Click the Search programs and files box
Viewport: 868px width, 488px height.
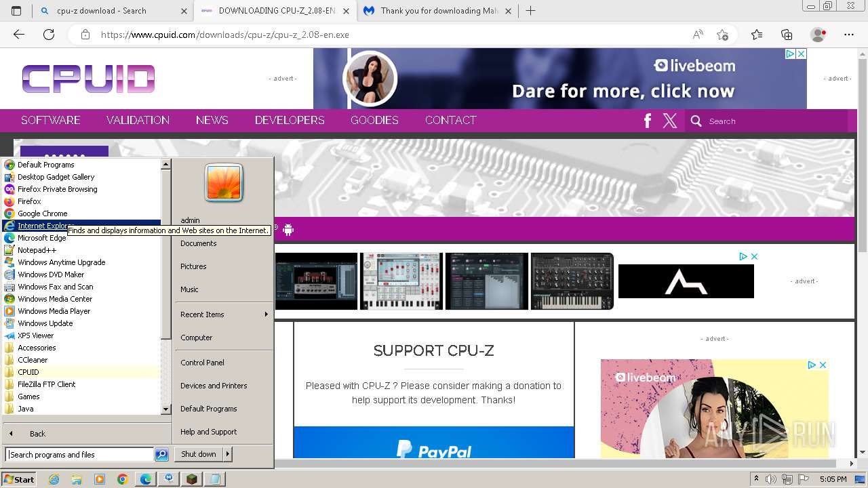(80, 455)
